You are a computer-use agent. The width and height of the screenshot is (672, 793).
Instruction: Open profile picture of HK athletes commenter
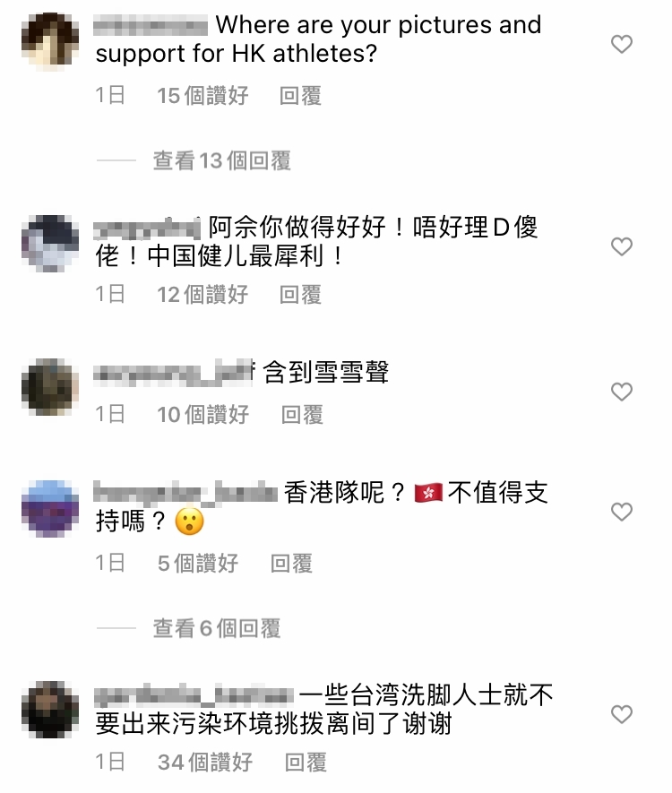(x=50, y=41)
